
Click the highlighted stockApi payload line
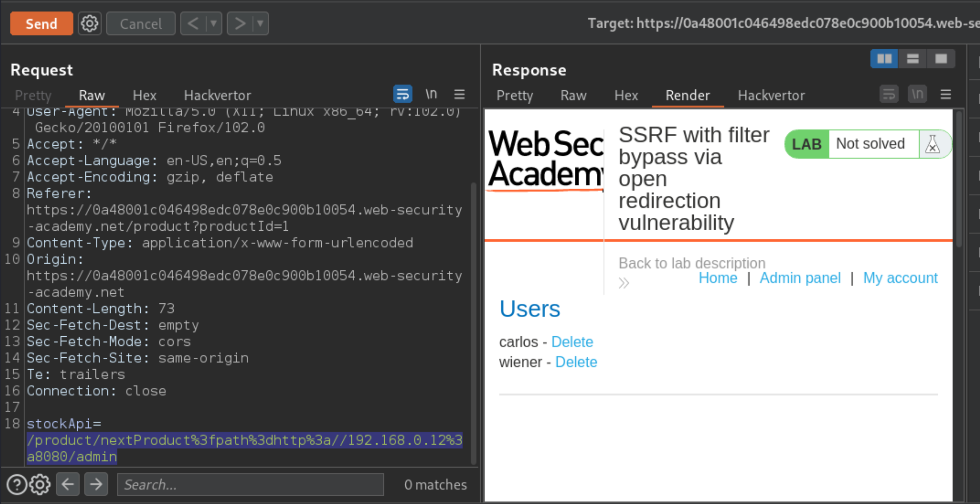point(244,448)
